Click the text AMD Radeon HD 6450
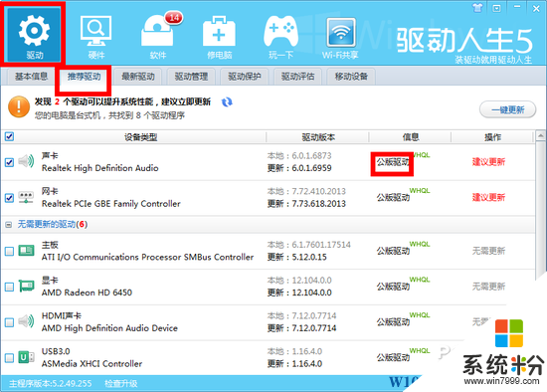 tap(87, 293)
